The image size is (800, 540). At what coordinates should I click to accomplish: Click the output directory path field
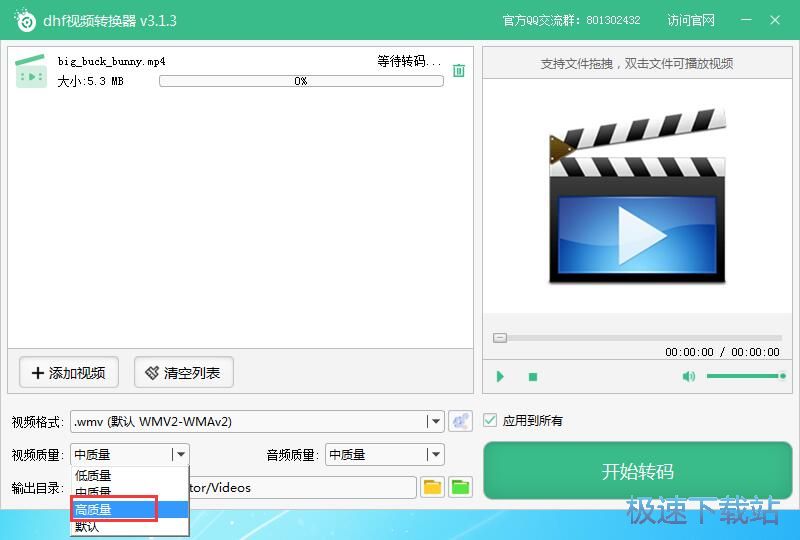click(x=303, y=487)
